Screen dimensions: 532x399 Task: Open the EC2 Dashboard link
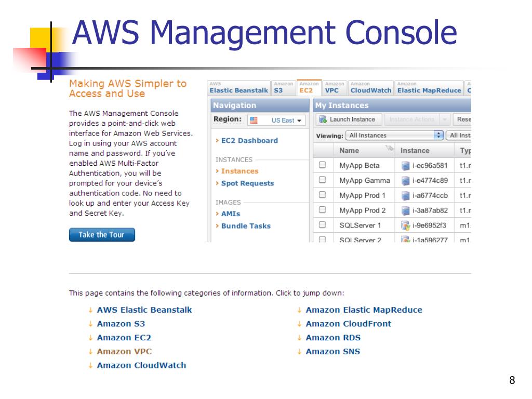249,140
